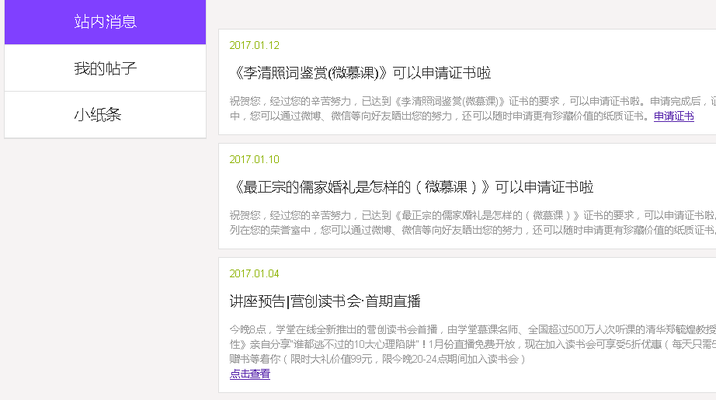
Task: Open the 李清照词鉴赏 certificate message title
Action: click(x=360, y=73)
